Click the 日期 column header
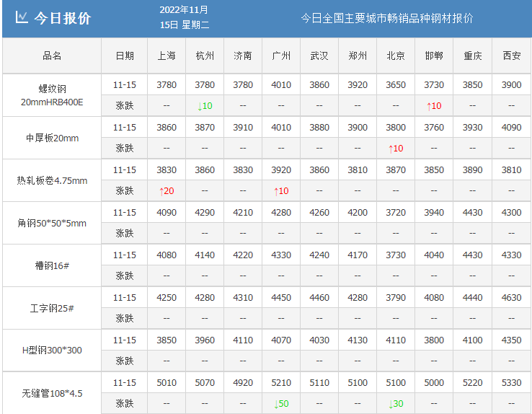 click(x=125, y=56)
